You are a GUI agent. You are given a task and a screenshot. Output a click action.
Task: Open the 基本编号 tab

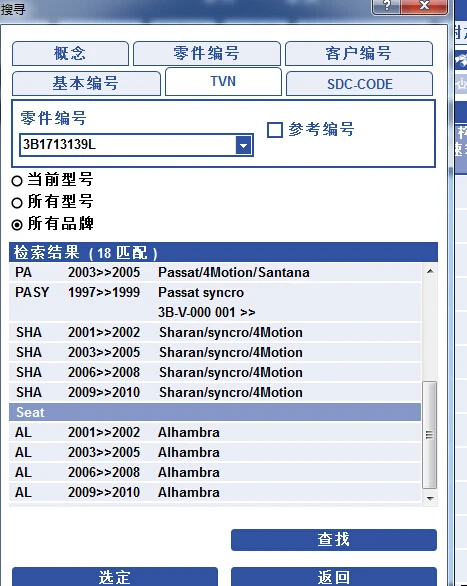pyautogui.click(x=86, y=83)
